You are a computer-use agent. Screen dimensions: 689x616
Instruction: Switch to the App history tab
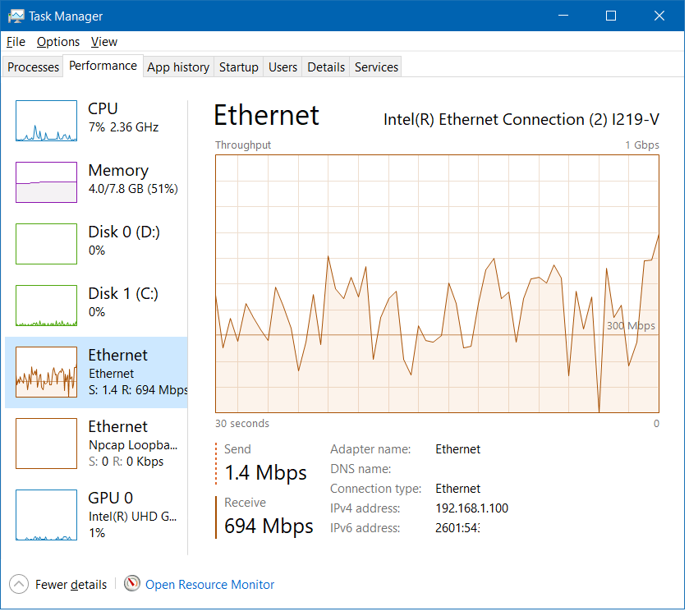[x=178, y=67]
